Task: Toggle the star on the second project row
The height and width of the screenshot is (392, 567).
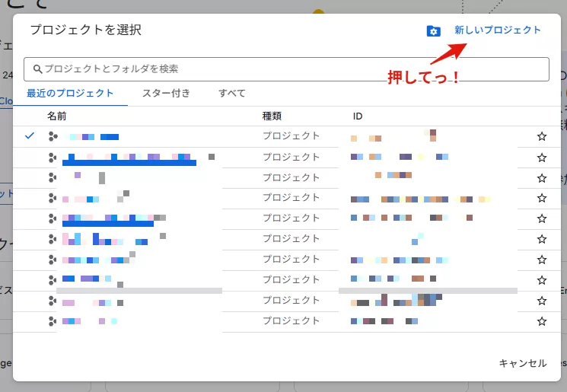Action: click(x=542, y=158)
